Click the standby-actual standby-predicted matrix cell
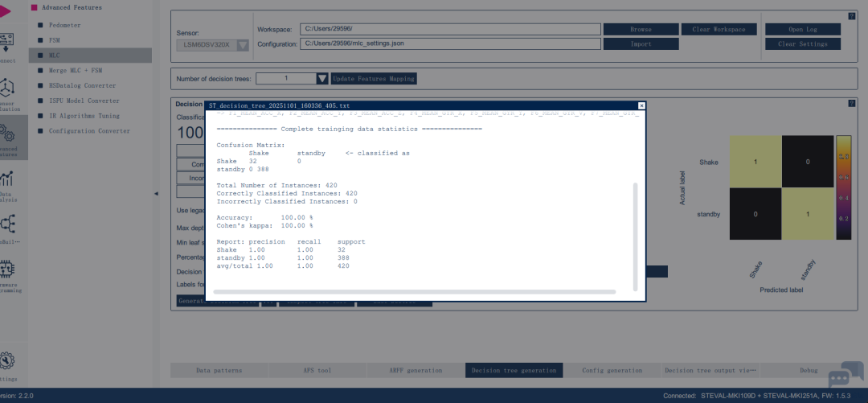The image size is (868, 403). tap(808, 214)
